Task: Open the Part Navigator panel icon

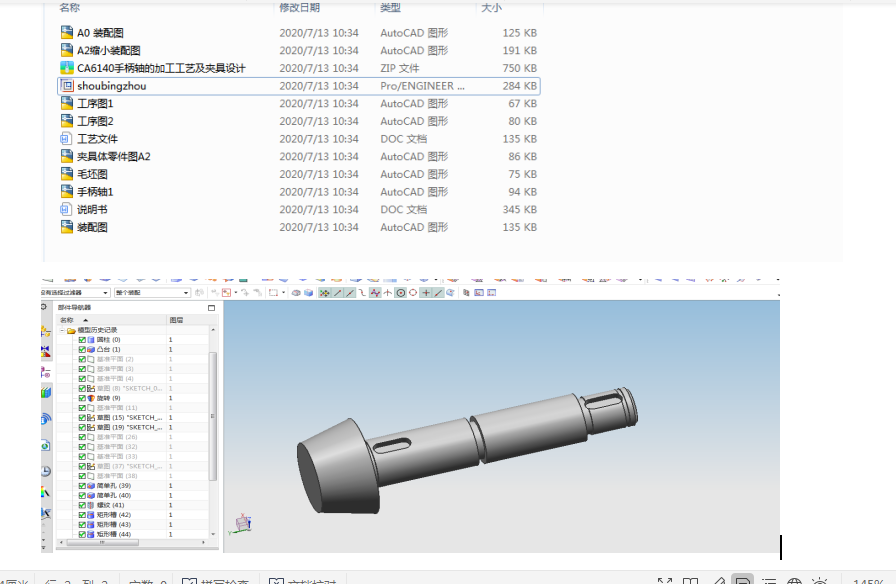Action: coord(44,330)
